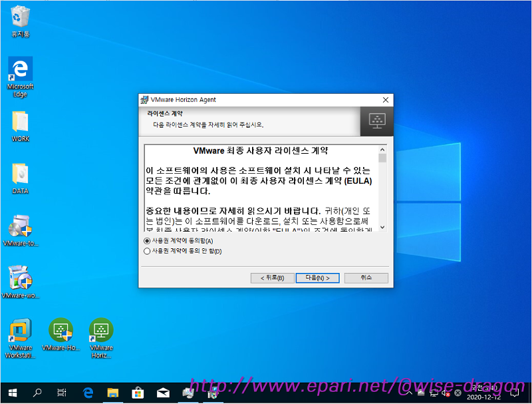The height and width of the screenshot is (404, 532).
Task: Close the VMware Horizon Agent dialog
Action: tap(386, 100)
